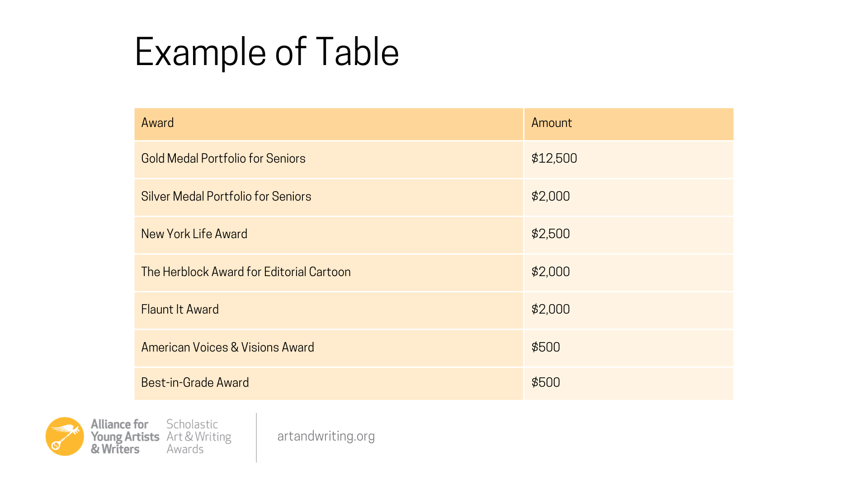Click the Best-in-Grade Award's $500 amount
868x488 pixels.
tap(546, 383)
